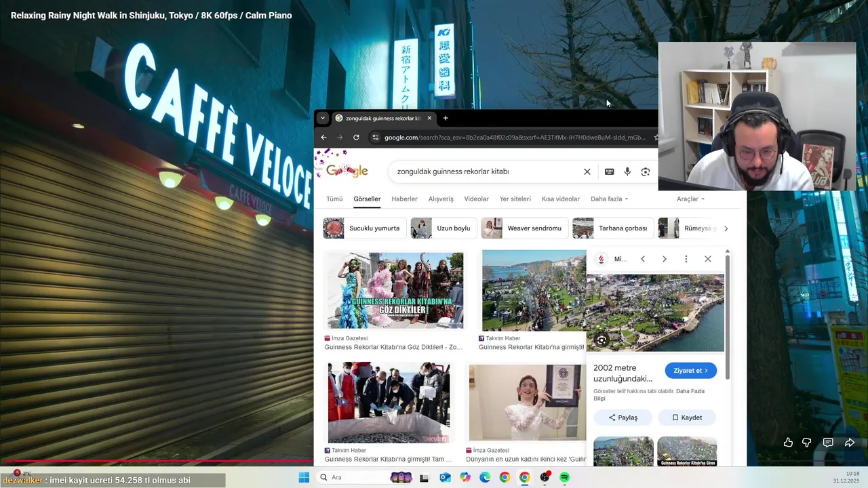The width and height of the screenshot is (868, 488).
Task: Open Chrome tab search dropdown
Action: (x=323, y=118)
